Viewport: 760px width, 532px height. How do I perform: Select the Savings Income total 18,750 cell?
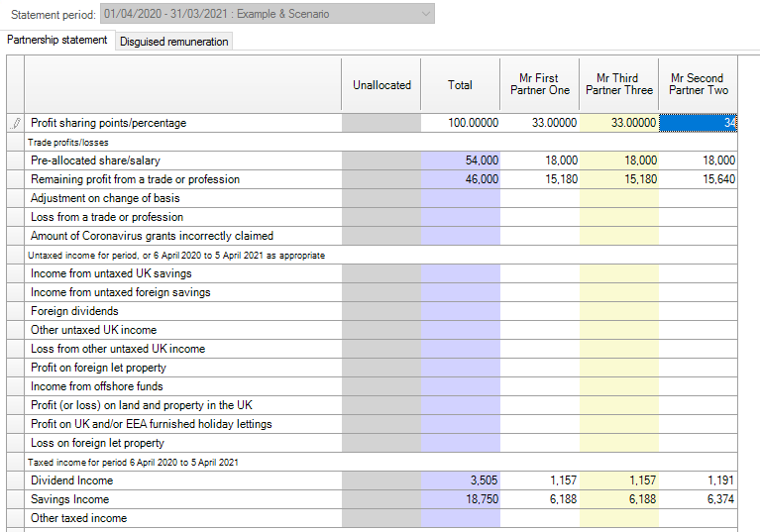[x=461, y=499]
